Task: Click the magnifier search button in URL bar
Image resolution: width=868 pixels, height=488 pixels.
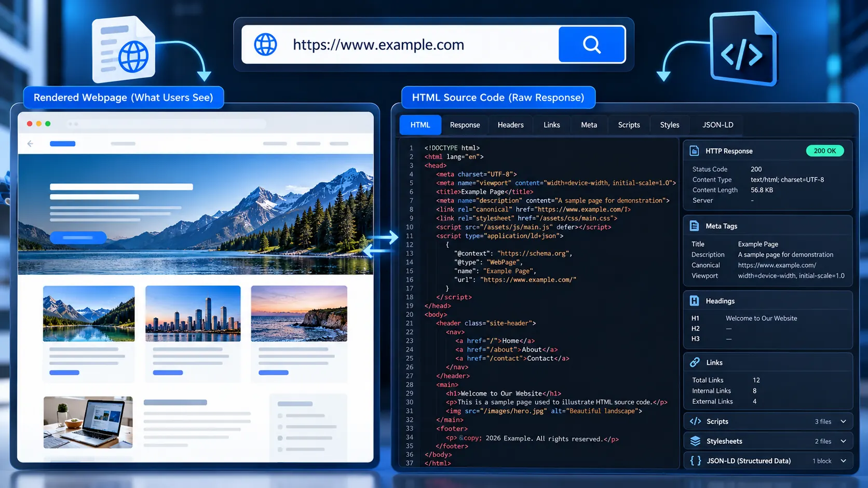Action: (592, 45)
